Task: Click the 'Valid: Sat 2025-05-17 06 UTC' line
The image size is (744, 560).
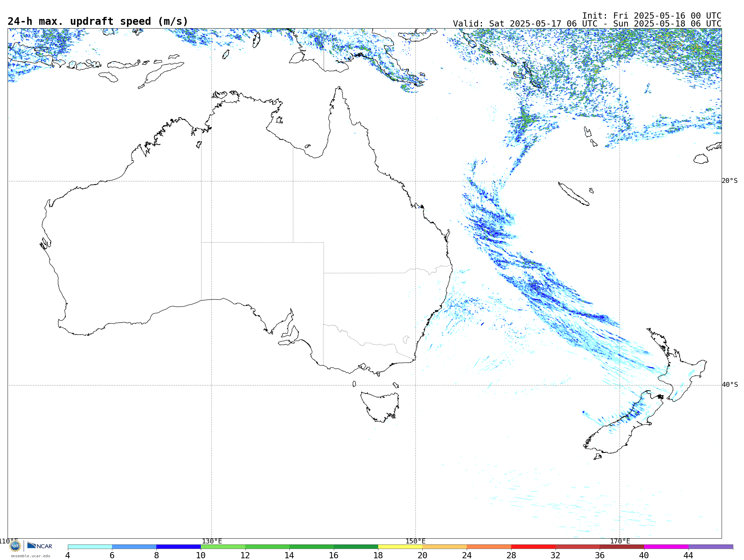Action: (x=587, y=24)
